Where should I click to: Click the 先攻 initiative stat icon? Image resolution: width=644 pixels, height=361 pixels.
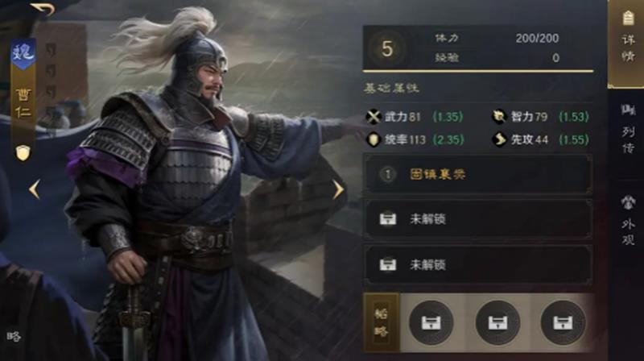point(499,139)
